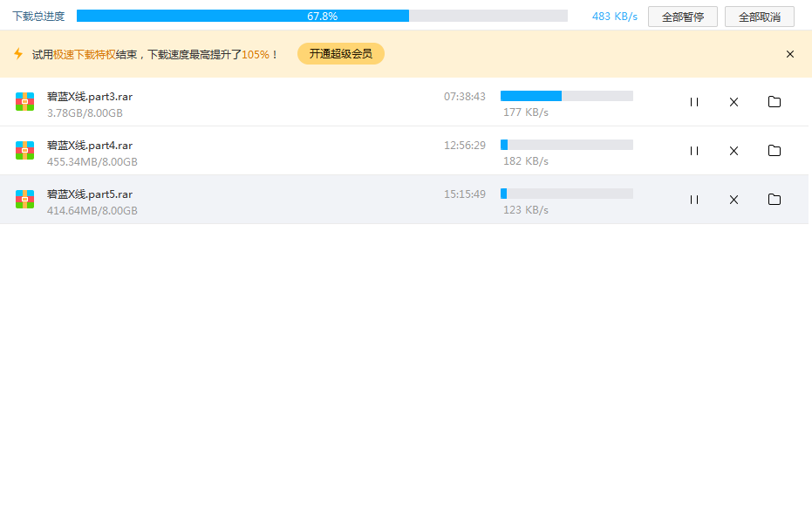Image resolution: width=812 pixels, height=524 pixels.
Task: Click the lightning icon in the promotion banner
Action: (x=18, y=53)
